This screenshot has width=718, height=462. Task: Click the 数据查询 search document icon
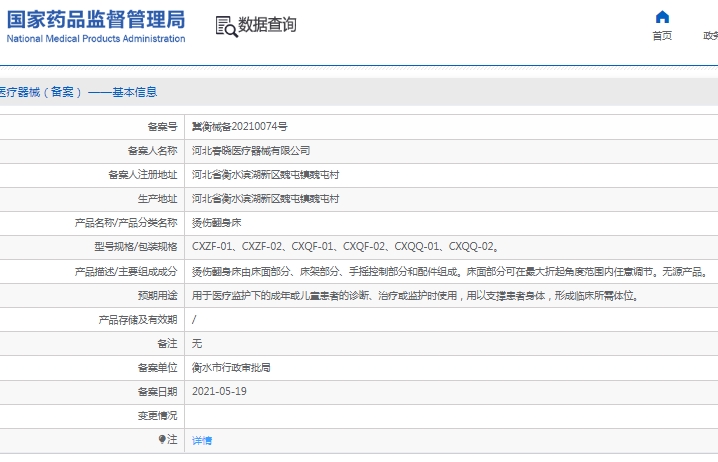click(x=227, y=27)
